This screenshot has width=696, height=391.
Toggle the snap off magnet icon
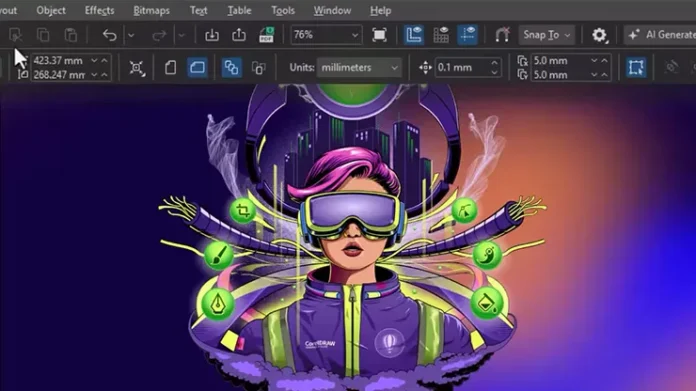(x=502, y=35)
